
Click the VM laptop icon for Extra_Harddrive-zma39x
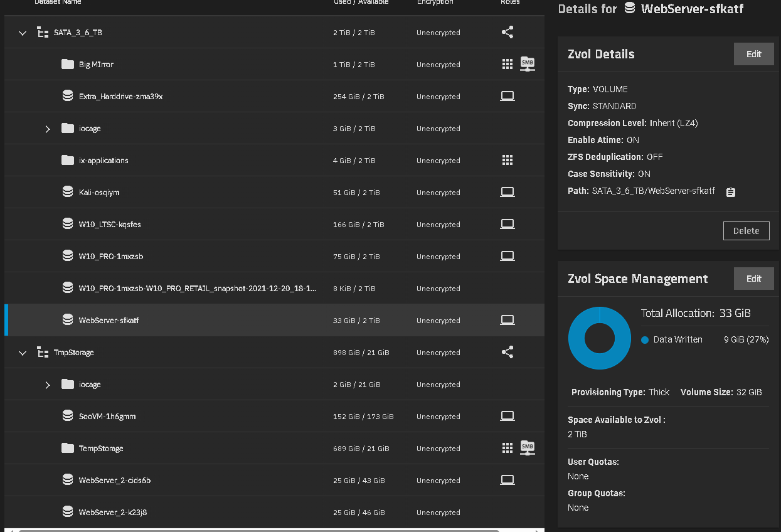click(x=507, y=96)
